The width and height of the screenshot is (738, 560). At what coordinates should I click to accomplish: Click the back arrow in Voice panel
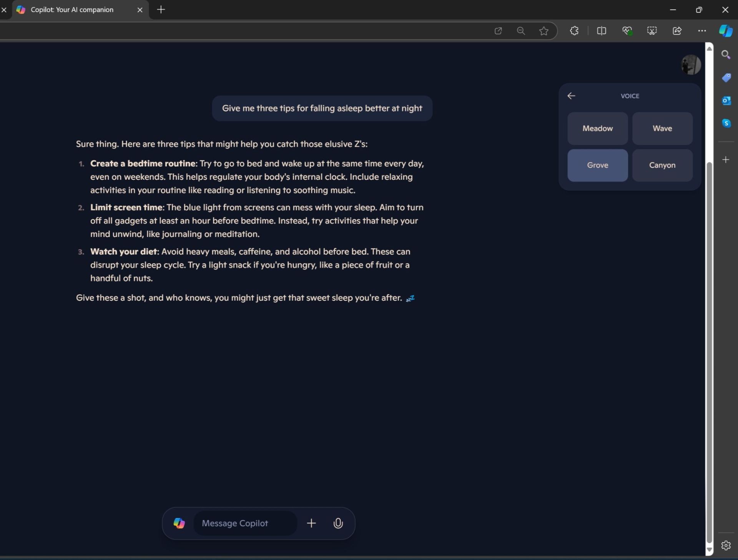[x=570, y=95]
